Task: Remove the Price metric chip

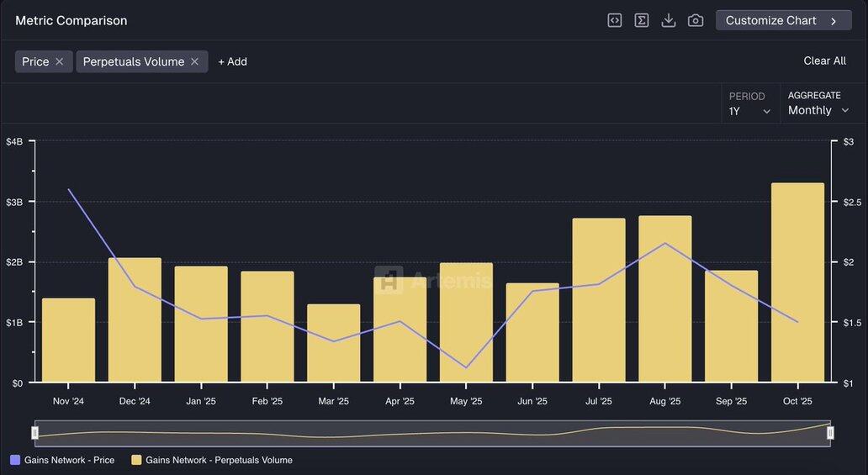Action: (60, 61)
